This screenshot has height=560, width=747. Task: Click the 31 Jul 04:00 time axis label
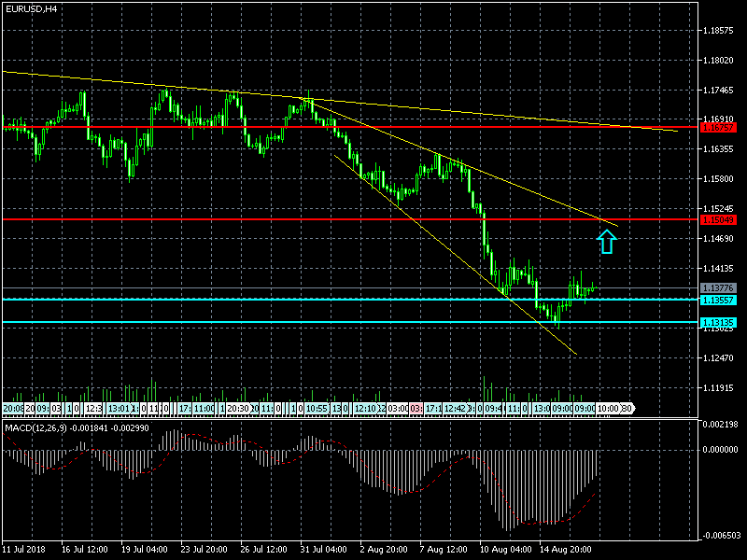tap(324, 551)
